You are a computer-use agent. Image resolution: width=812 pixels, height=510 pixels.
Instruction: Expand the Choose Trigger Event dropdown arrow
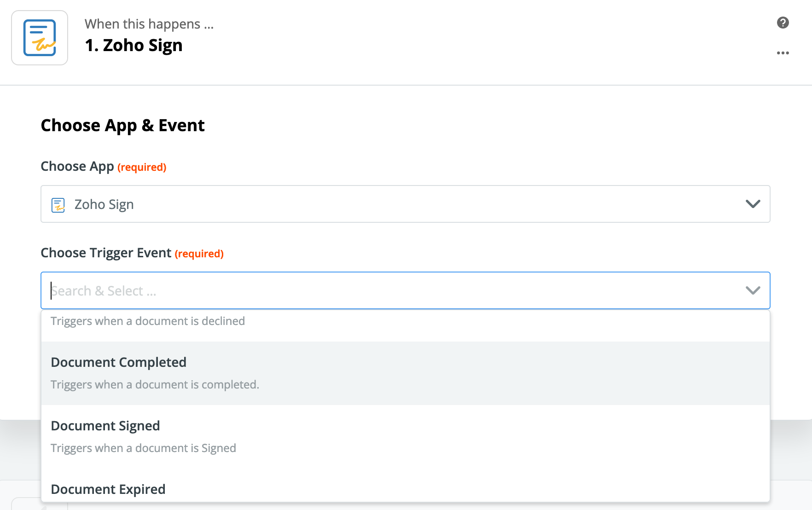(753, 290)
